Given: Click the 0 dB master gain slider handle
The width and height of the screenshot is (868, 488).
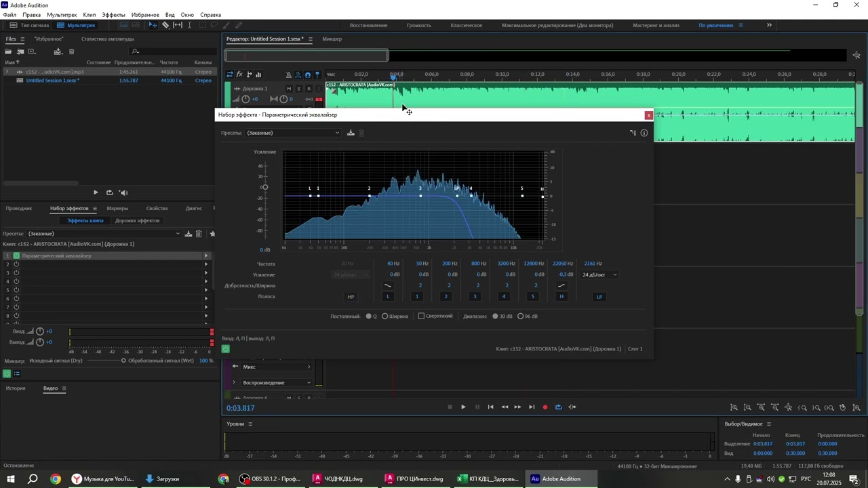Looking at the screenshot, I should (265, 187).
